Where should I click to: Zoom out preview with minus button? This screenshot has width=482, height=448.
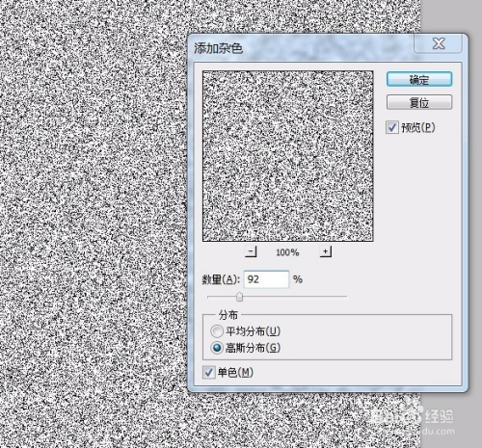[251, 251]
